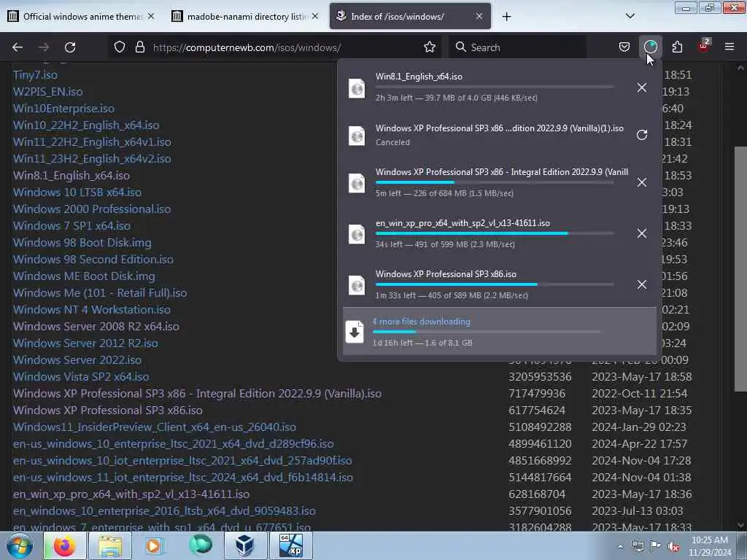Bookmark this page with the star icon
This screenshot has height=560, width=747.
click(430, 47)
